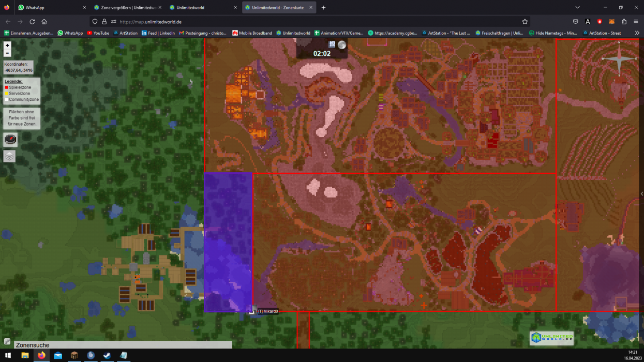Zoom out the map with minus button
644x362 pixels.
pyautogui.click(x=7, y=53)
